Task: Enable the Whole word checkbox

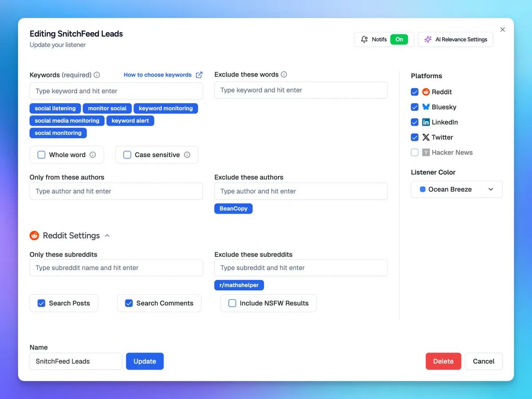Action: [x=41, y=155]
